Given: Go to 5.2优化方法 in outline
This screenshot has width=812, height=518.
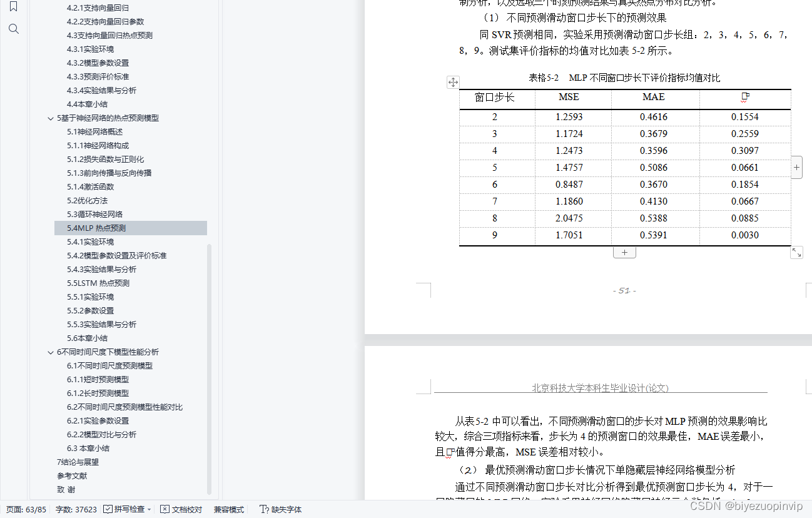Looking at the screenshot, I should pyautogui.click(x=87, y=200).
